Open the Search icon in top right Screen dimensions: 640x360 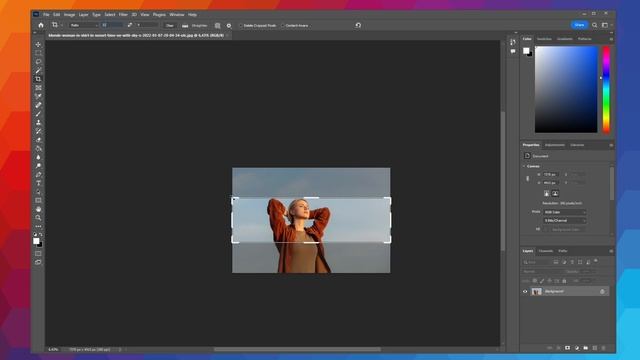(x=595, y=25)
